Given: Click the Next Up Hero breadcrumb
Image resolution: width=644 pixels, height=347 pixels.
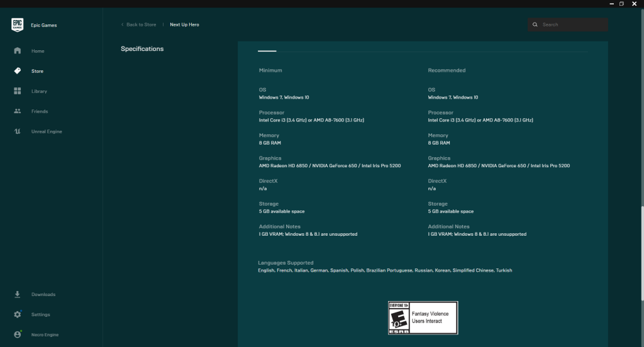Looking at the screenshot, I should (184, 25).
